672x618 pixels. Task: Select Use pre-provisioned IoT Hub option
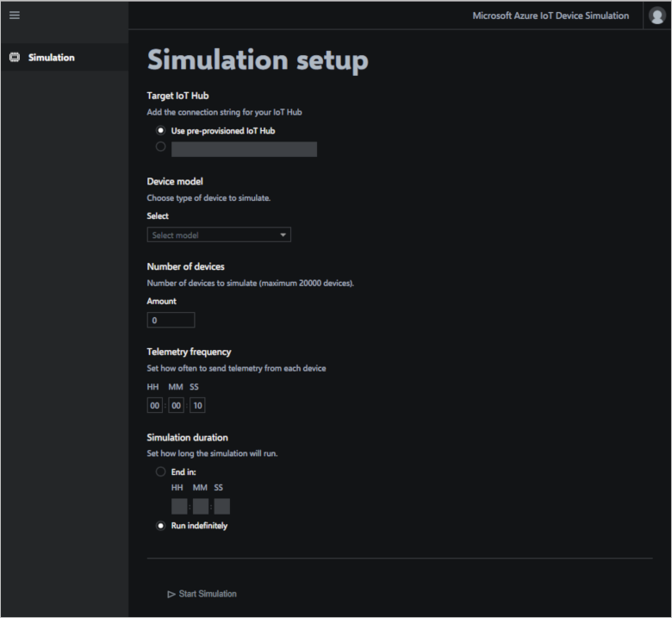161,130
